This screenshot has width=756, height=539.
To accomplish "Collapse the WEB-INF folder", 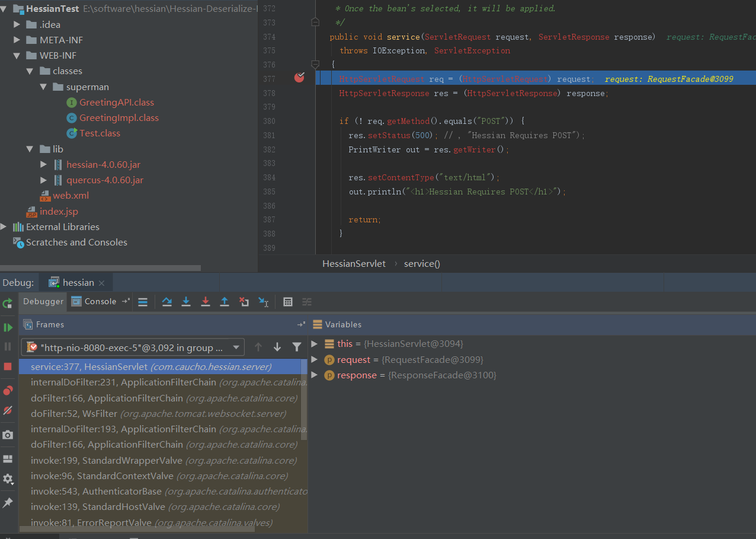I will pyautogui.click(x=17, y=56).
